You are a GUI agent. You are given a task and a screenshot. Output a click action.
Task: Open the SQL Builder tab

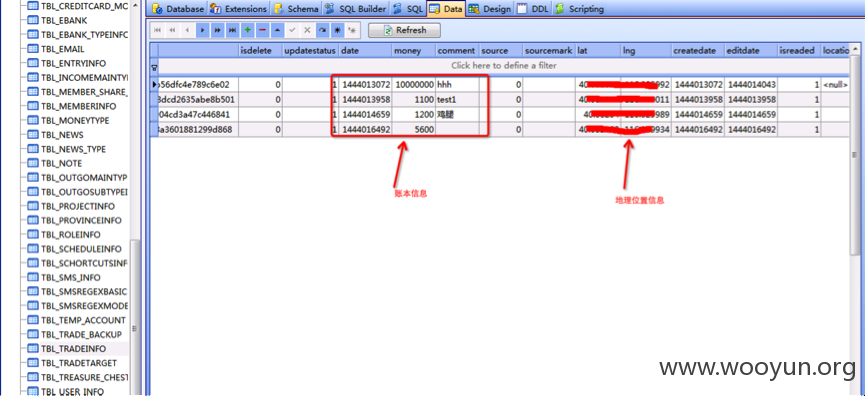tap(355, 9)
